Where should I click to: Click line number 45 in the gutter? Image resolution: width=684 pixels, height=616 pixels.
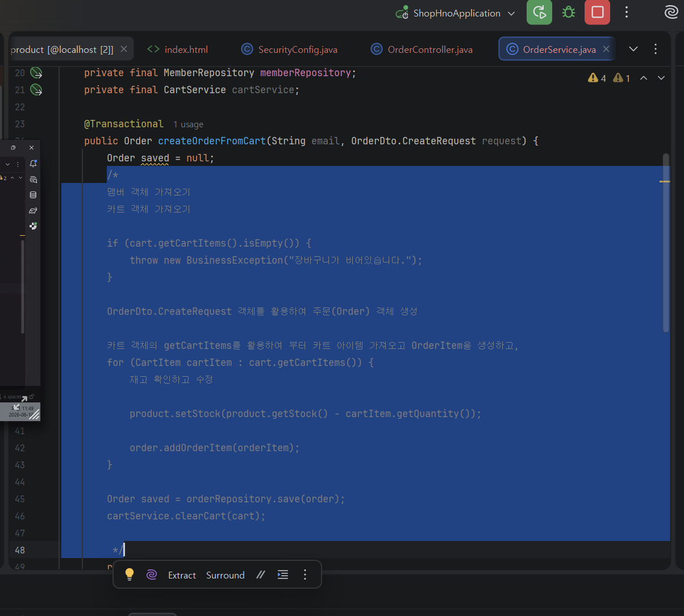20,499
